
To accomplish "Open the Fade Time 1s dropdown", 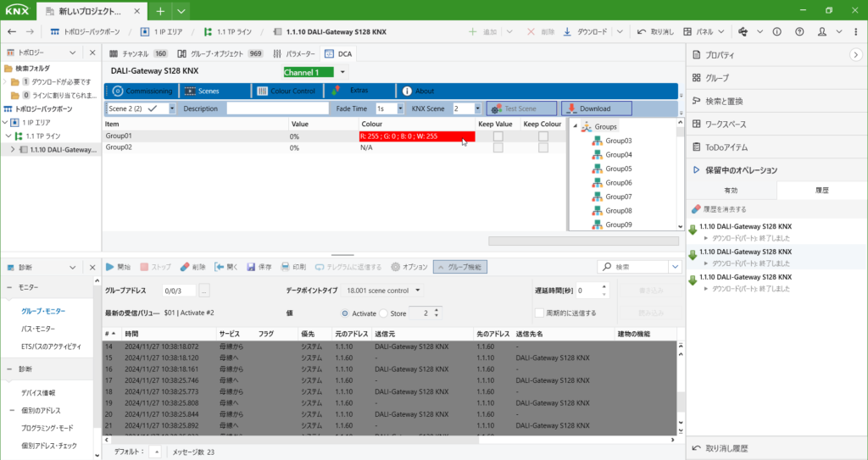I will (400, 108).
